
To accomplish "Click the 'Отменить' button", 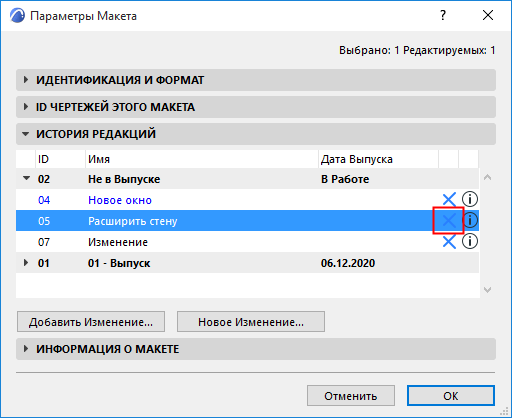I will [351, 396].
